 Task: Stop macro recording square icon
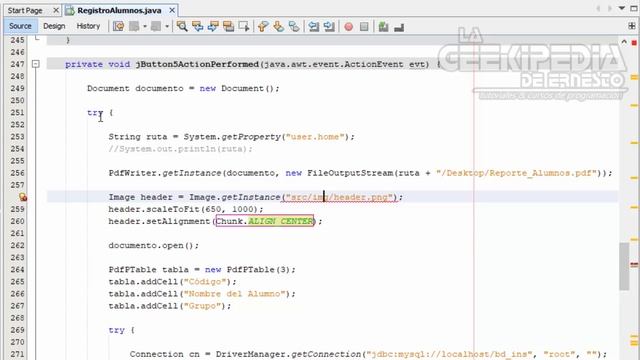point(364,27)
